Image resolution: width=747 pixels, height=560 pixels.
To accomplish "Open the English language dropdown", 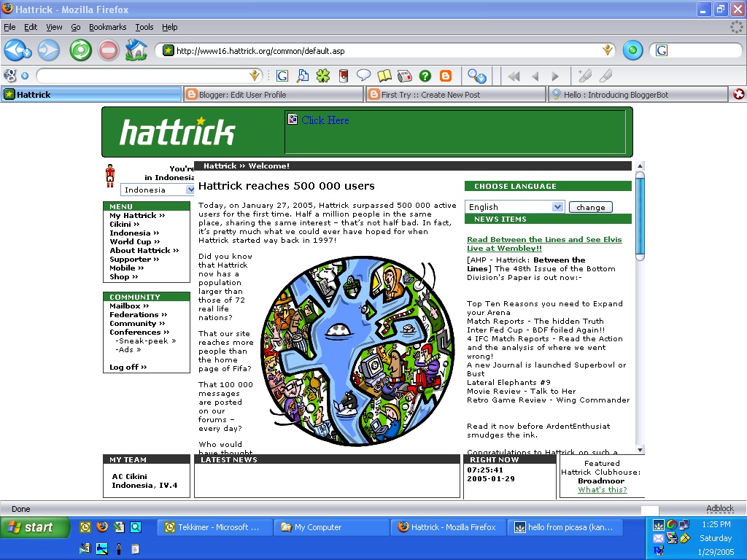I will click(514, 206).
